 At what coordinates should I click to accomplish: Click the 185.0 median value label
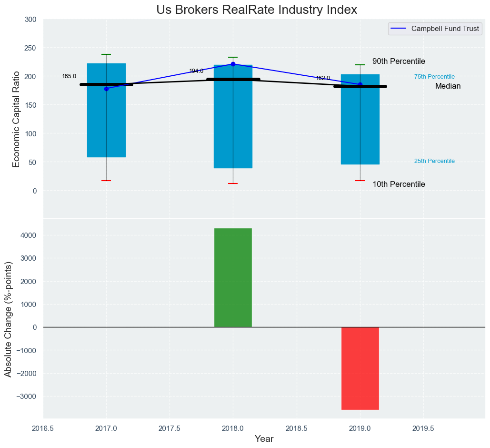tap(69, 76)
